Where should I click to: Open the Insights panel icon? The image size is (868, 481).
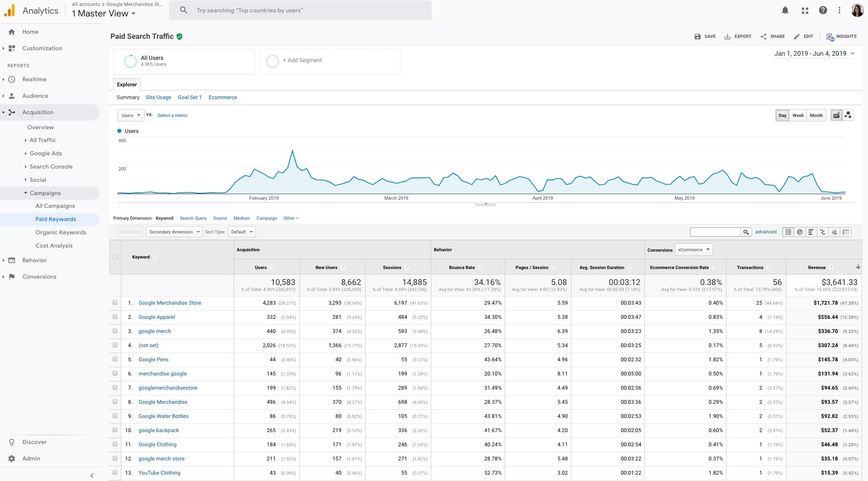[x=830, y=37]
